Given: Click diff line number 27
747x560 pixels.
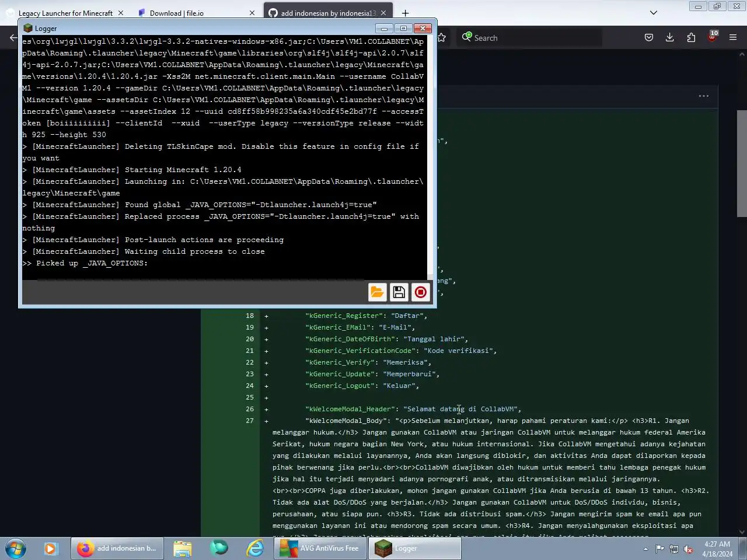Looking at the screenshot, I should tap(250, 421).
